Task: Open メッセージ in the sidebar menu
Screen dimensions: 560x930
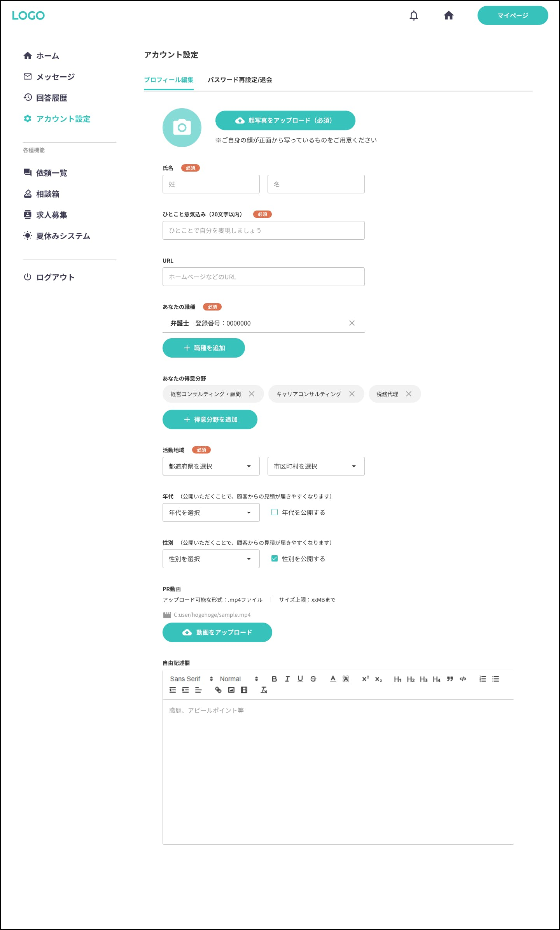Action: [55, 77]
